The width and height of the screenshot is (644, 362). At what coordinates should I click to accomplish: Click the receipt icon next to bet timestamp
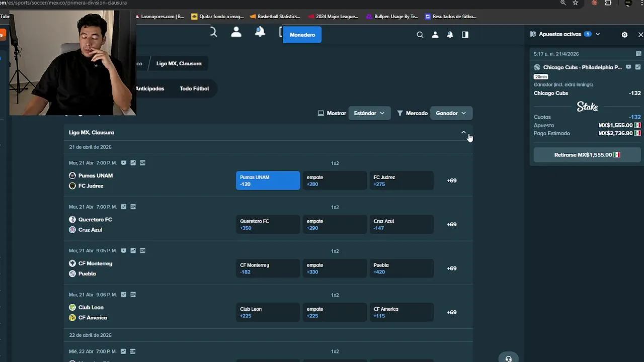tap(638, 54)
